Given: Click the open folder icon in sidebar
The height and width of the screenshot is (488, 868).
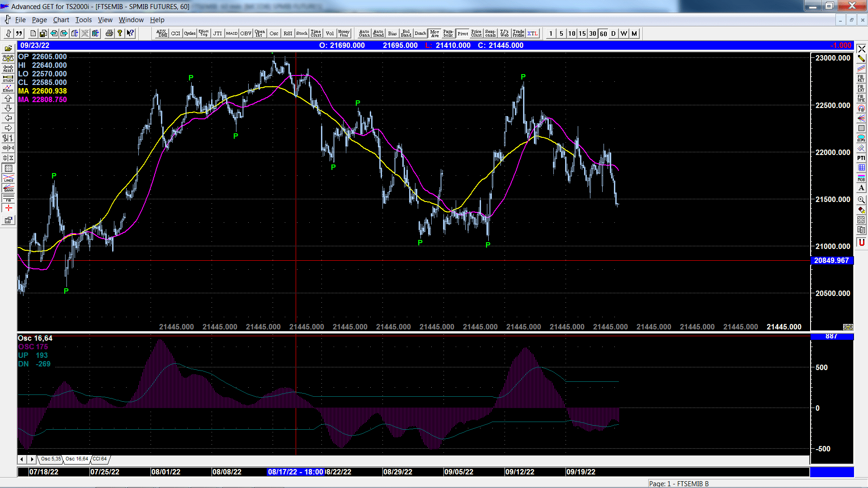Looking at the screenshot, I should coord(8,48).
